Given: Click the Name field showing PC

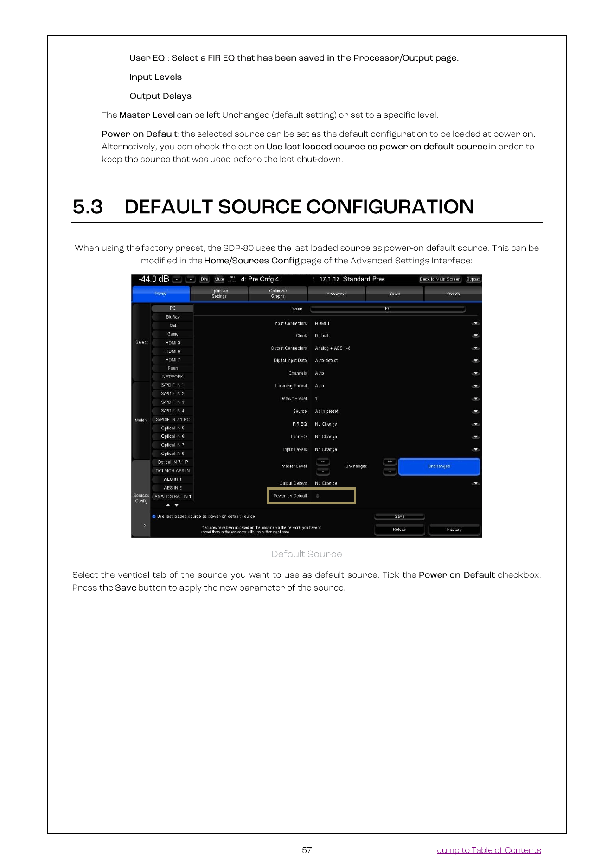Looking at the screenshot, I should (x=388, y=308).
